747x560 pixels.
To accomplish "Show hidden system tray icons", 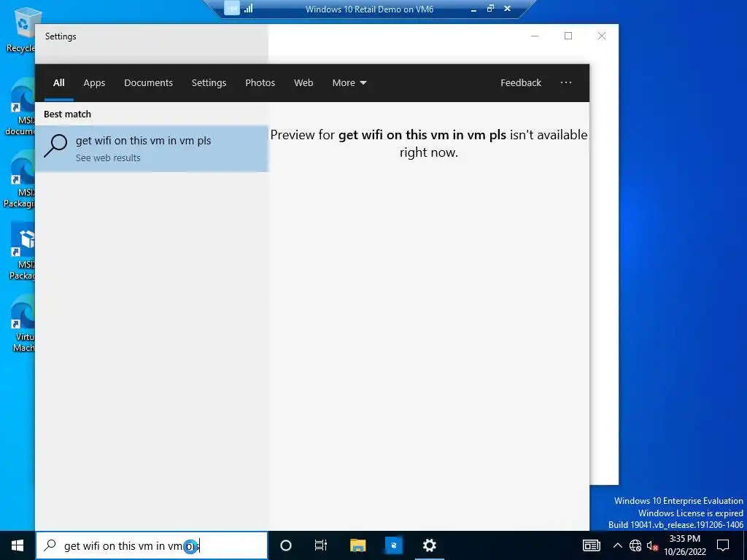I will pyautogui.click(x=617, y=545).
